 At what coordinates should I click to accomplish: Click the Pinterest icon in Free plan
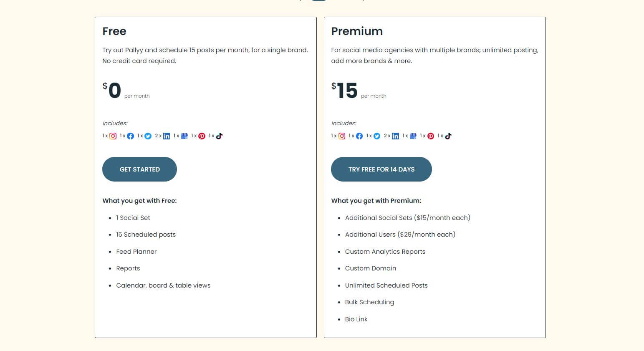pyautogui.click(x=202, y=136)
